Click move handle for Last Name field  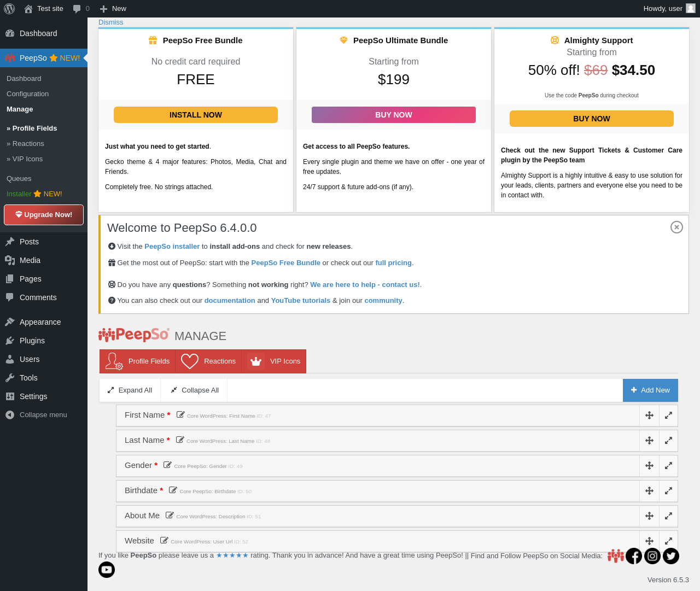point(649,441)
